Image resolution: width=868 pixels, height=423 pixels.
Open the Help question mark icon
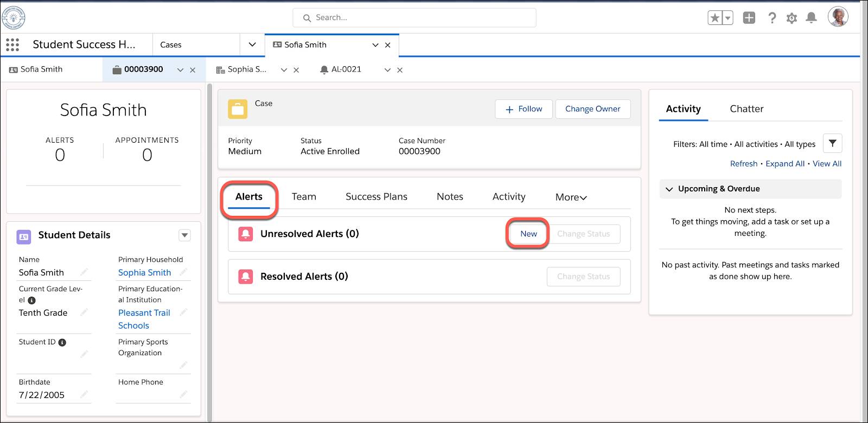pos(772,18)
